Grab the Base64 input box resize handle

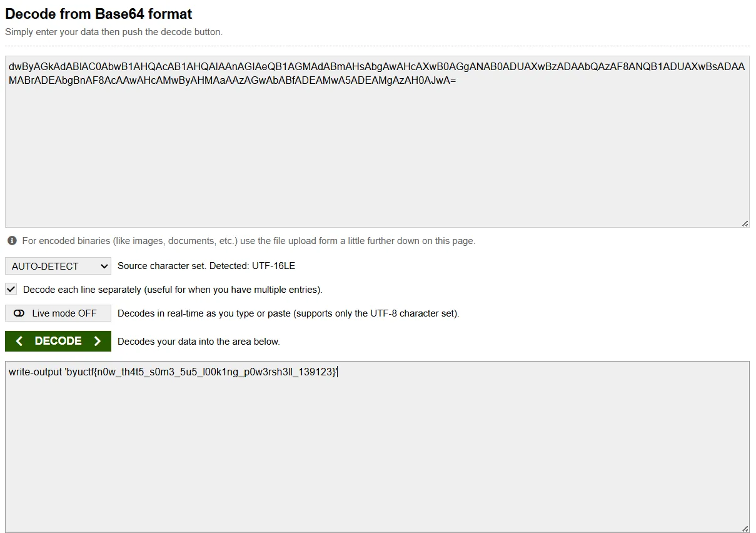tap(745, 223)
